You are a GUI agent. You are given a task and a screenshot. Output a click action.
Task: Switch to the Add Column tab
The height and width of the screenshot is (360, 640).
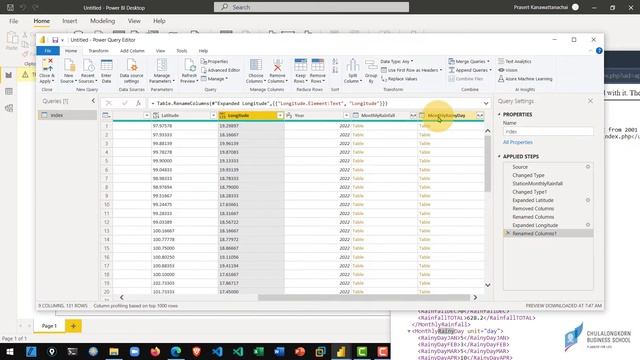(x=132, y=51)
